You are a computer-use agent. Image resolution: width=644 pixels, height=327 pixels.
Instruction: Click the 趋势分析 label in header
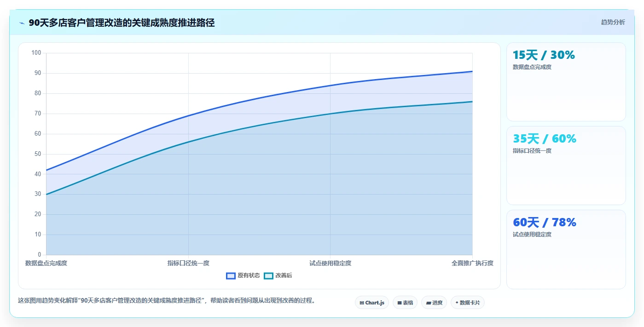pos(613,22)
